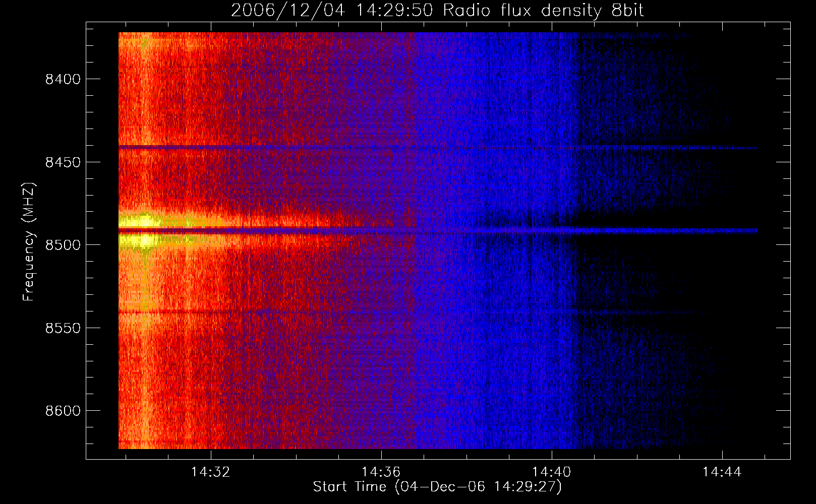Click the "Start Time (04-Dec-06 14:29:27)" axis title

[437, 487]
